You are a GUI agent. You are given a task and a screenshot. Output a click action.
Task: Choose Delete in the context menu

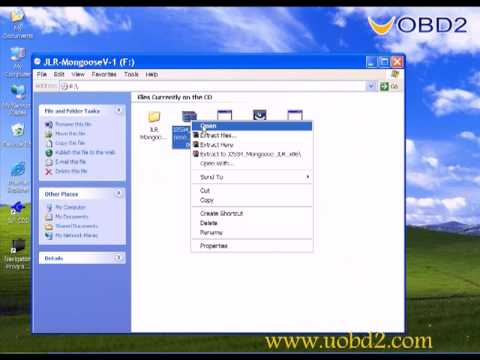point(252,223)
